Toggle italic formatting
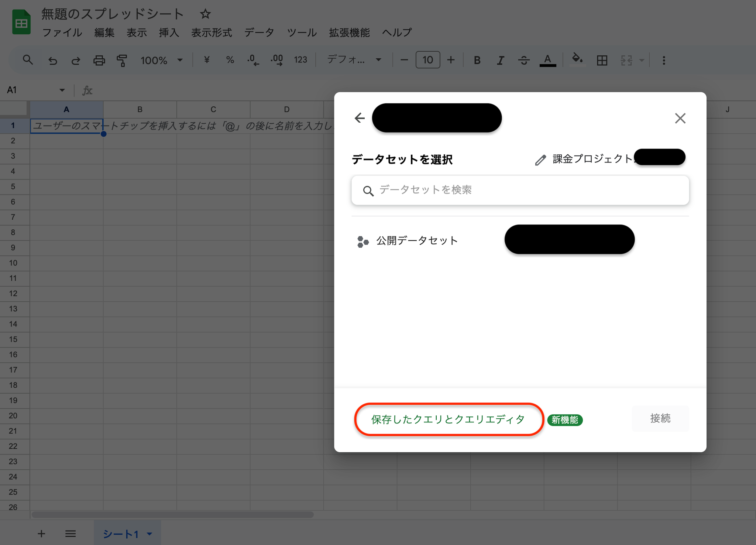This screenshot has width=756, height=545. click(500, 60)
